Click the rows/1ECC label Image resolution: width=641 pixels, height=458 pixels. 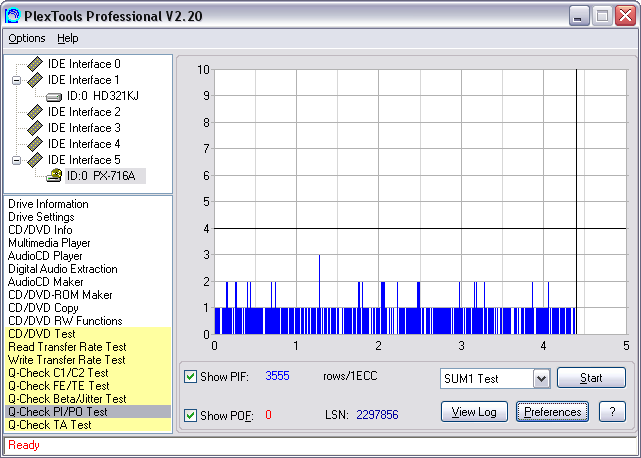[350, 376]
